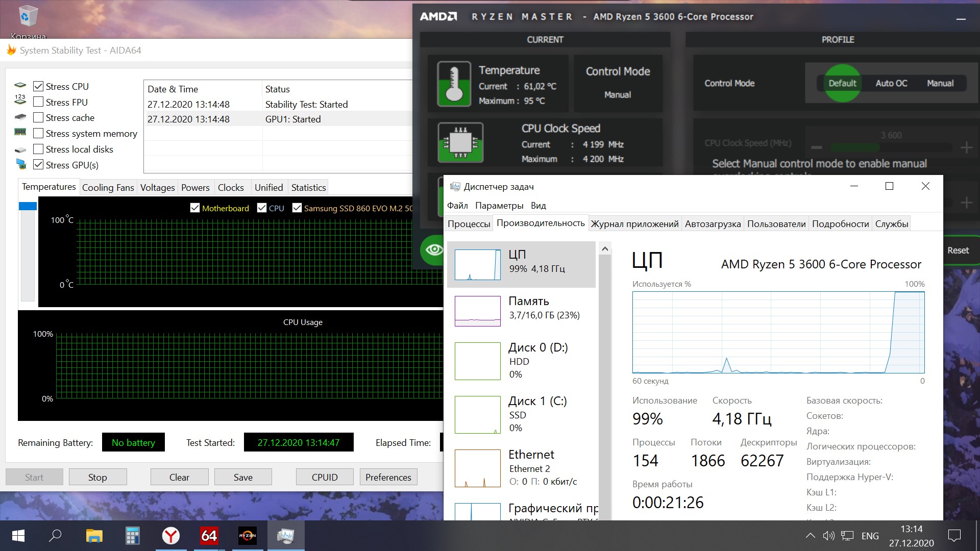Hide the Motherboard temperature graph line
Viewport: 980px width, 551px height.
[195, 208]
